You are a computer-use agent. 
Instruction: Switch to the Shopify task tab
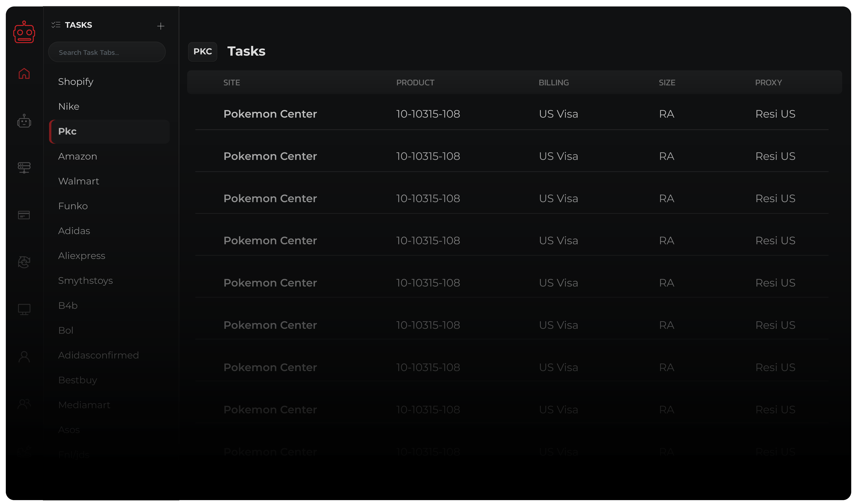click(75, 81)
